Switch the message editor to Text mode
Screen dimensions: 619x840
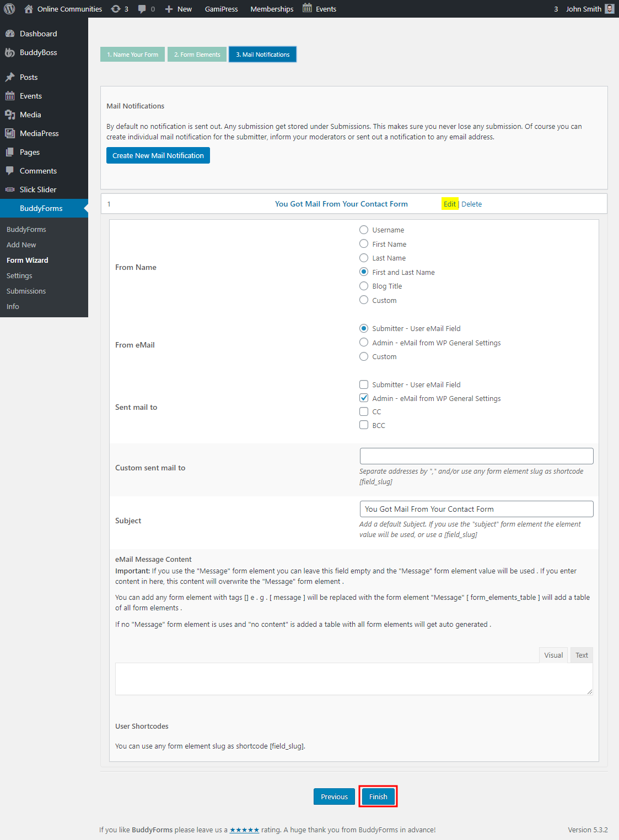pos(582,655)
